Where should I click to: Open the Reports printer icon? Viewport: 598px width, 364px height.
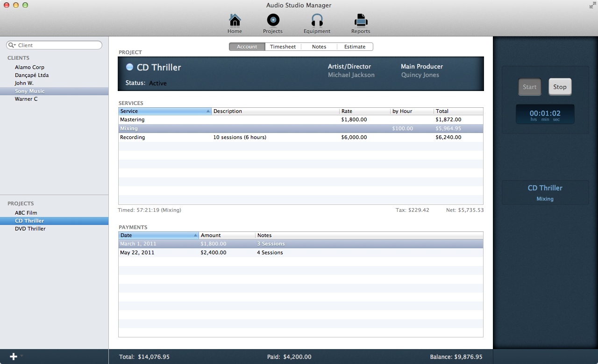(360, 21)
